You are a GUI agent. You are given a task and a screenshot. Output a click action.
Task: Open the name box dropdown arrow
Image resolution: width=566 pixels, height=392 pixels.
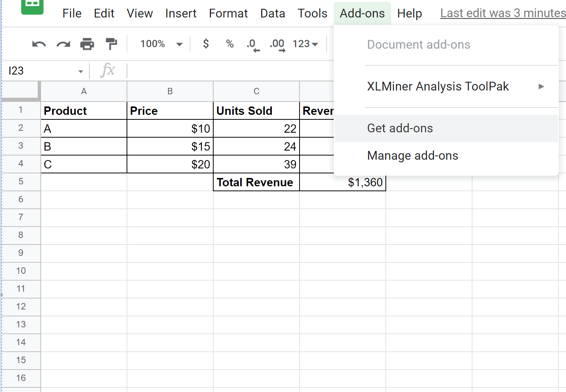[x=81, y=71]
